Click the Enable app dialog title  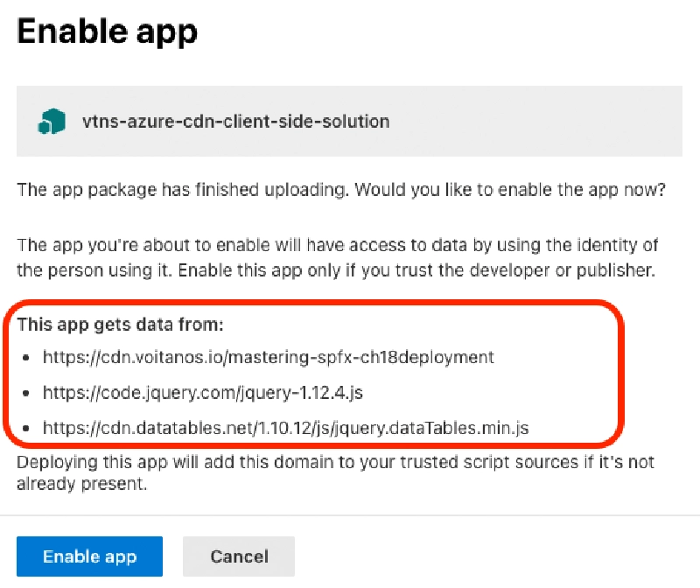click(x=107, y=31)
